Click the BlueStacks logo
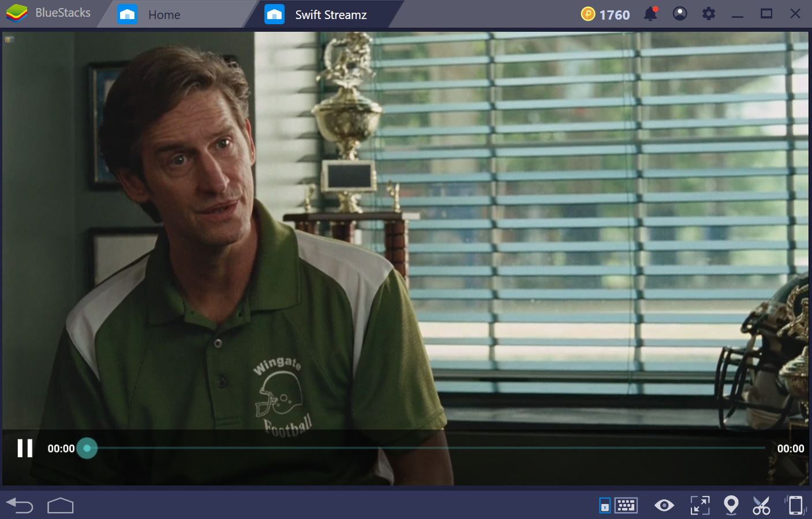 [17, 13]
